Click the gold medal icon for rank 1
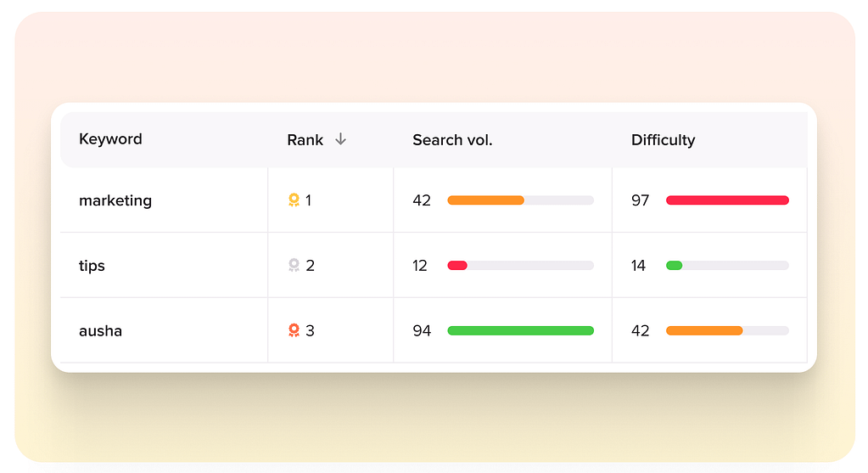Image resolution: width=868 pixels, height=473 pixels. point(294,200)
